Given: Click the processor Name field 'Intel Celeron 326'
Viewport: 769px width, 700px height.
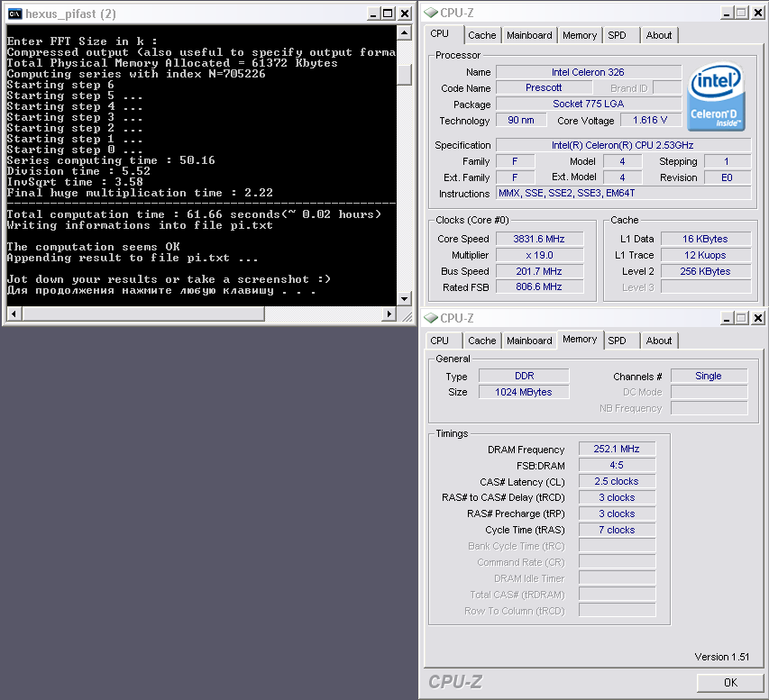Looking at the screenshot, I should point(589,72).
